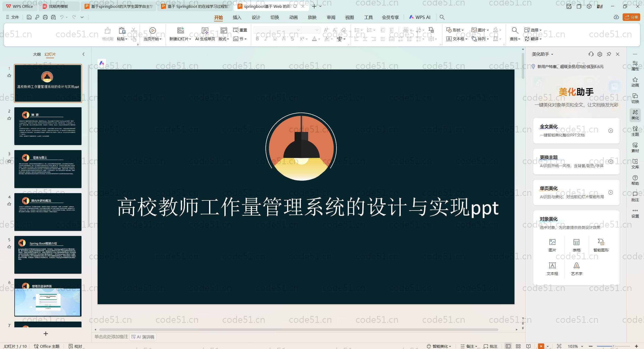Start slideshow from current page icon
Image resolution: width=644 pixels, height=349 pixels.
coord(152,30)
